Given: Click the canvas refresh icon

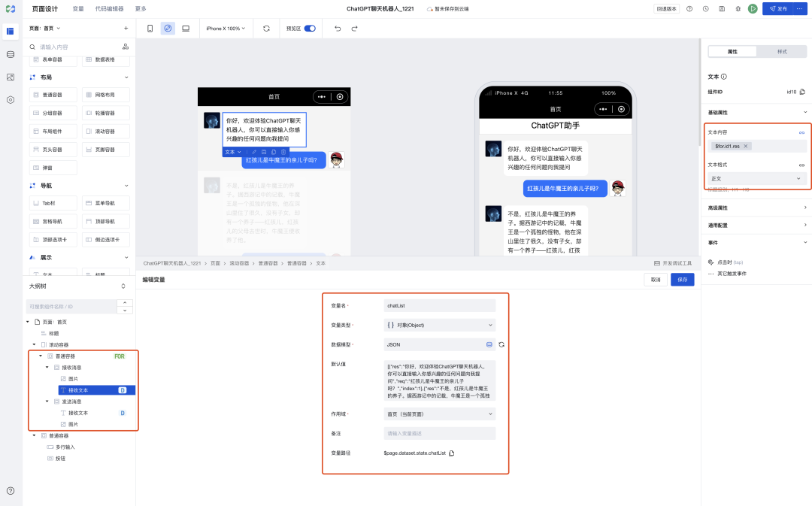Looking at the screenshot, I should (x=268, y=28).
